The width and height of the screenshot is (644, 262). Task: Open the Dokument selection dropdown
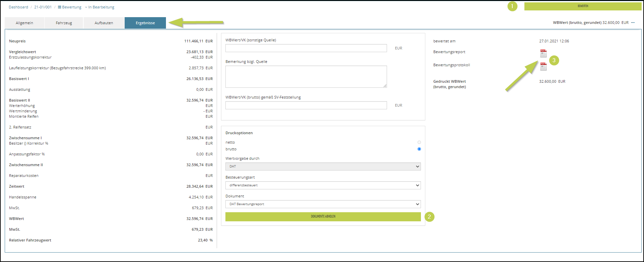323,204
